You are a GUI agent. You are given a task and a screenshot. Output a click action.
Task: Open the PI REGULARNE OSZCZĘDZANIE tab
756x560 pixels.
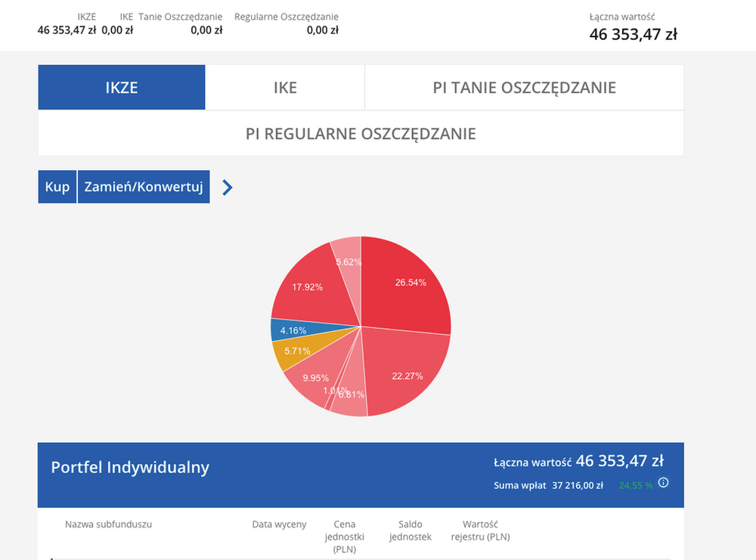click(361, 134)
